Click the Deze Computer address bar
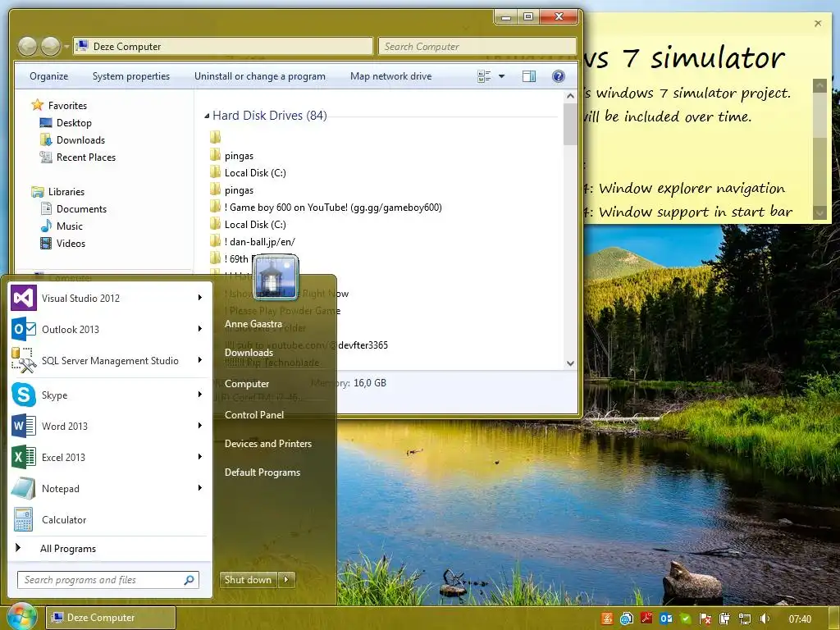Viewport: 840px width, 630px height. coord(223,47)
